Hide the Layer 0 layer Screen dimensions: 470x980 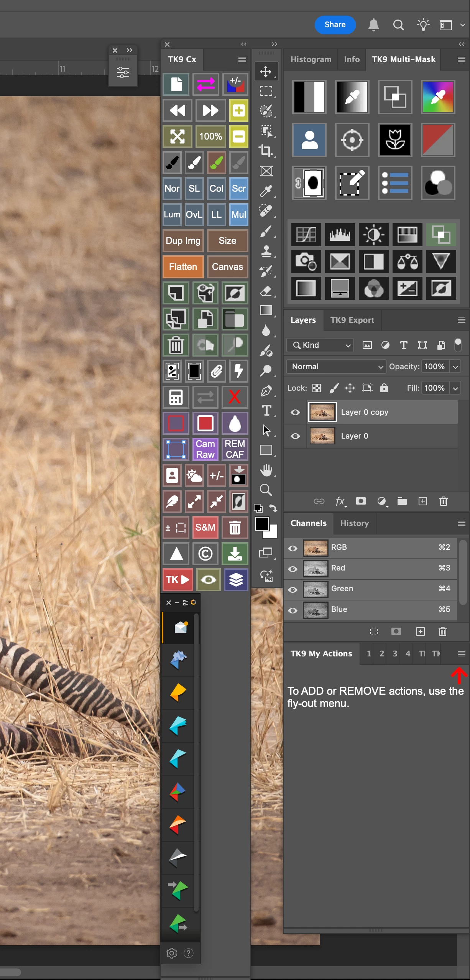[295, 436]
